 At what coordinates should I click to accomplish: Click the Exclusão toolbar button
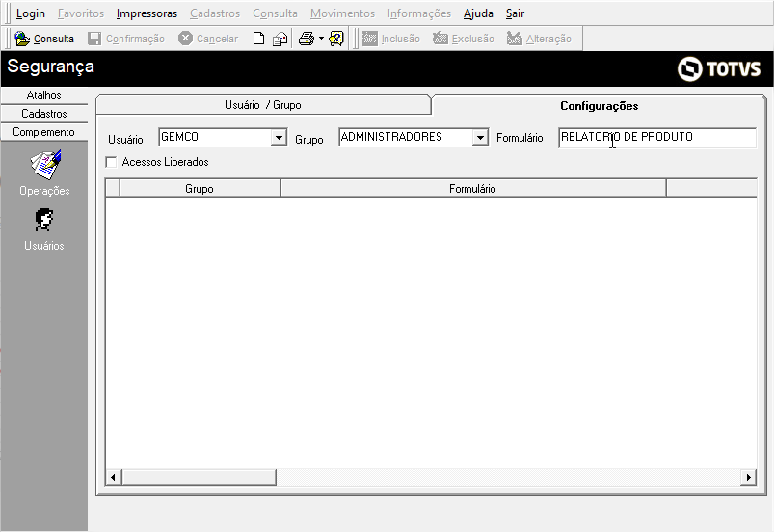coord(464,39)
